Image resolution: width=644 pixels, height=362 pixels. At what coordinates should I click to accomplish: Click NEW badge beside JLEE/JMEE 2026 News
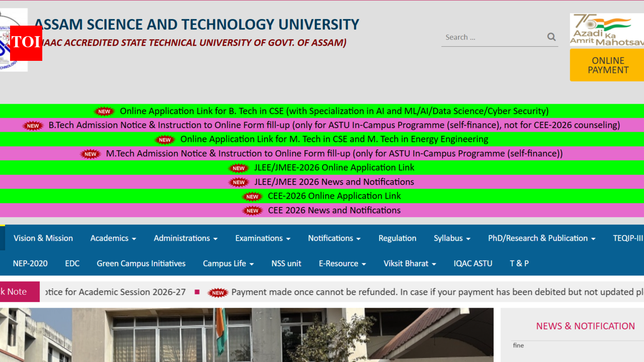coord(238,182)
